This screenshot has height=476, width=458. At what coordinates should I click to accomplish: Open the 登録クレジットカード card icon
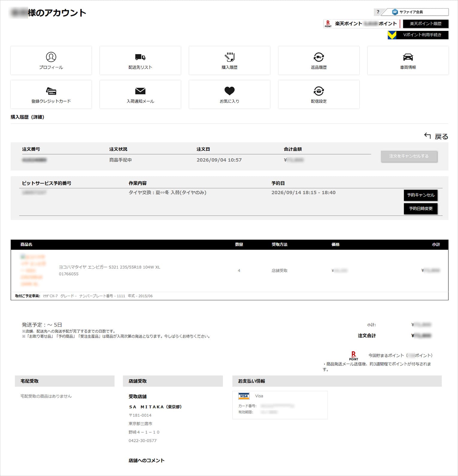[51, 94]
